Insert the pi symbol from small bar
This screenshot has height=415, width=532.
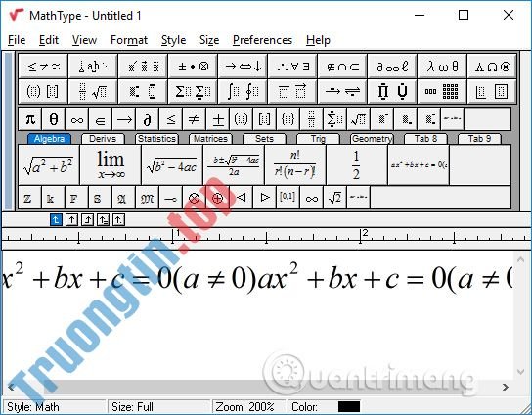tap(30, 119)
